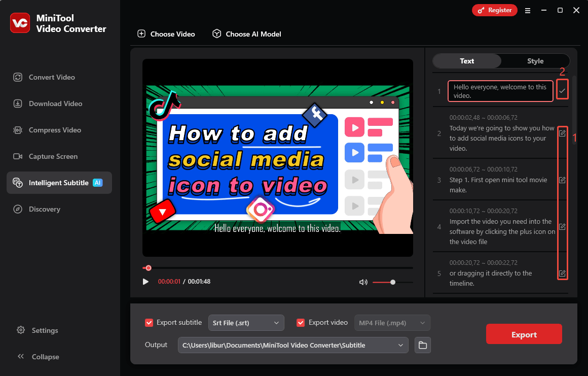Click the video preview thumbnail
Screen dimensions: 588x376
click(277, 158)
